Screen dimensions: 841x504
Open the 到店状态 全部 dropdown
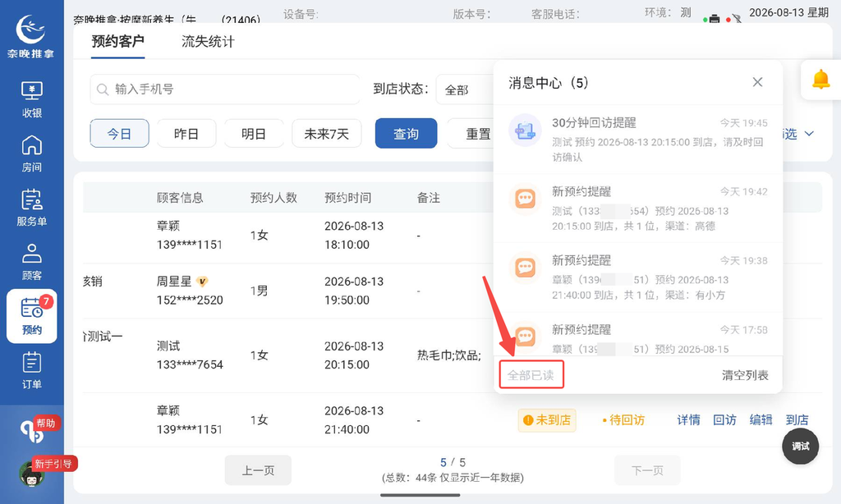465,89
